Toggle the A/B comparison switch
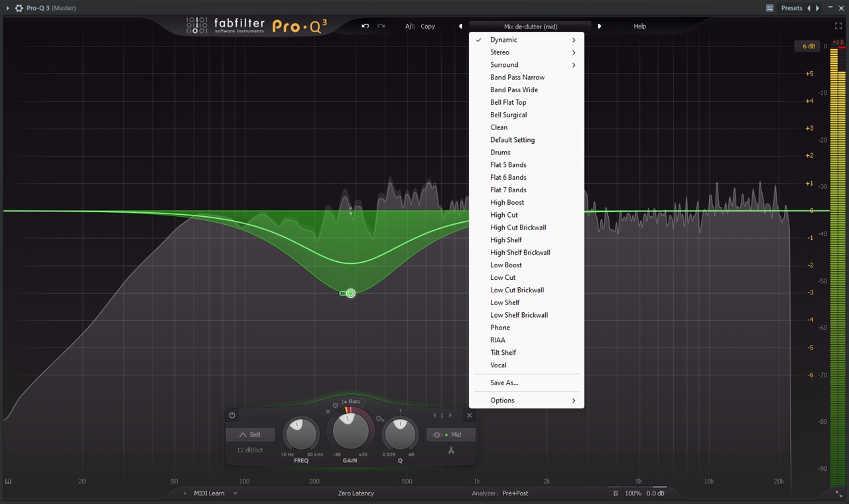Screen dimensions: 849x504 pyautogui.click(x=410, y=27)
